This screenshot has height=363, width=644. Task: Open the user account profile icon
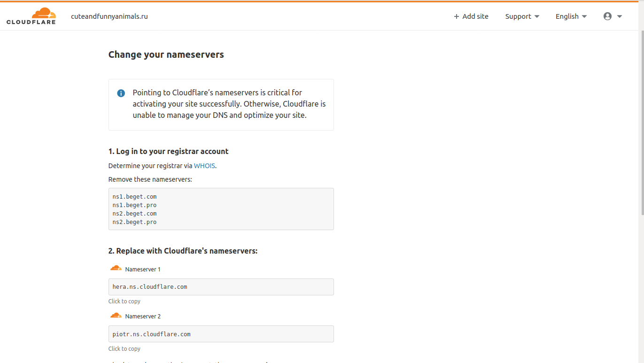point(607,16)
